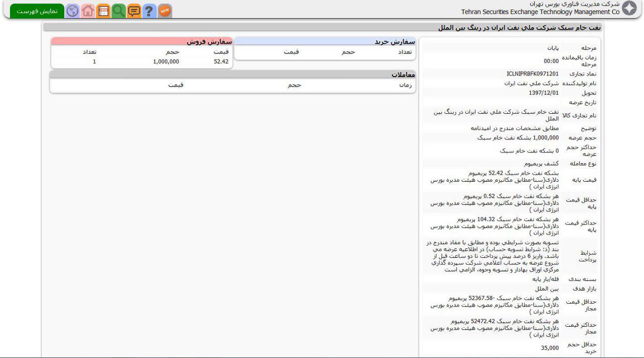The width and height of the screenshot is (644, 358).
Task: Click the قیمت column header in معاملات
Action: (176, 85)
